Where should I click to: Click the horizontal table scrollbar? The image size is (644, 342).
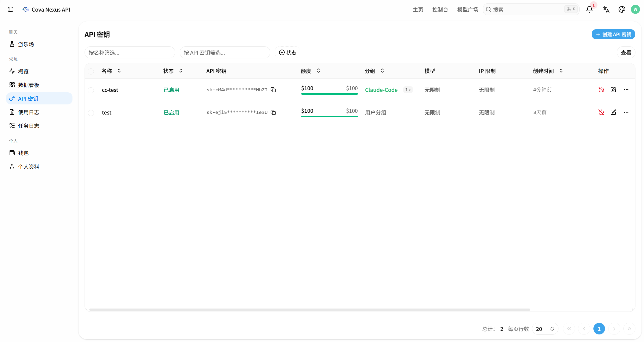coord(310,310)
